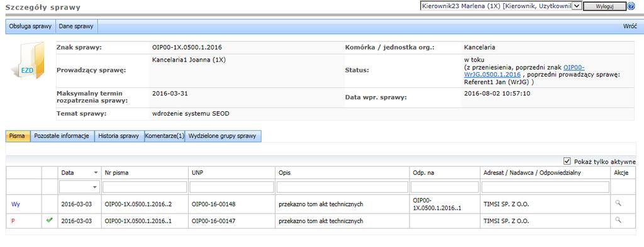This screenshot has width=644, height=247.
Task: Open the help question mark icon
Action: pyautogui.click(x=631, y=6)
